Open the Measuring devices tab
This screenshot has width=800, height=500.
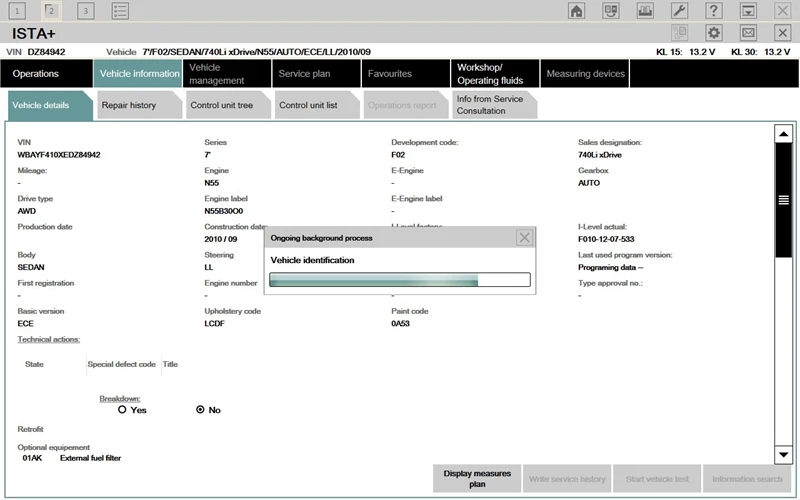pos(585,73)
